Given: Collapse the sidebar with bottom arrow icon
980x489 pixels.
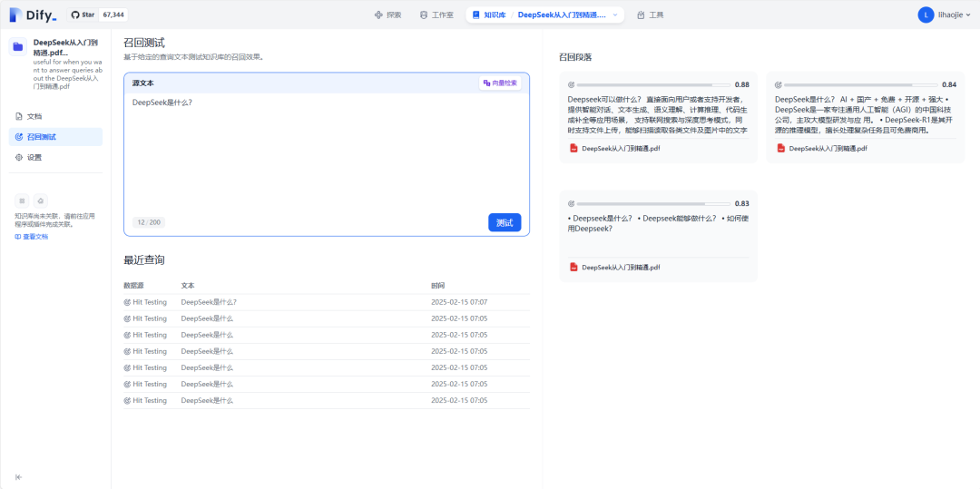Looking at the screenshot, I should (19, 477).
